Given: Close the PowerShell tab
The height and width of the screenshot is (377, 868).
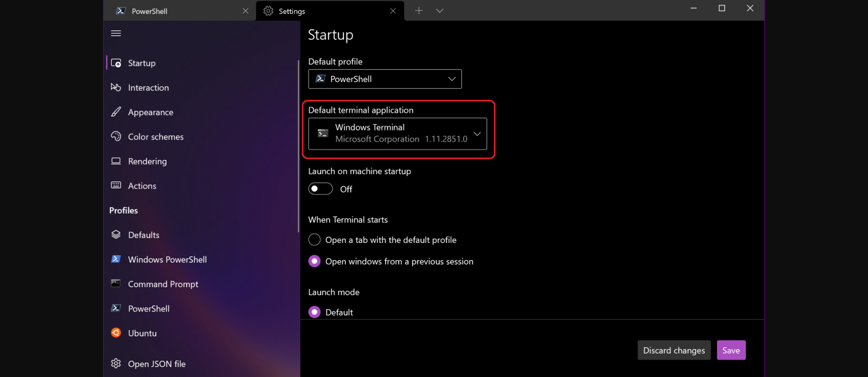Looking at the screenshot, I should pos(245,11).
